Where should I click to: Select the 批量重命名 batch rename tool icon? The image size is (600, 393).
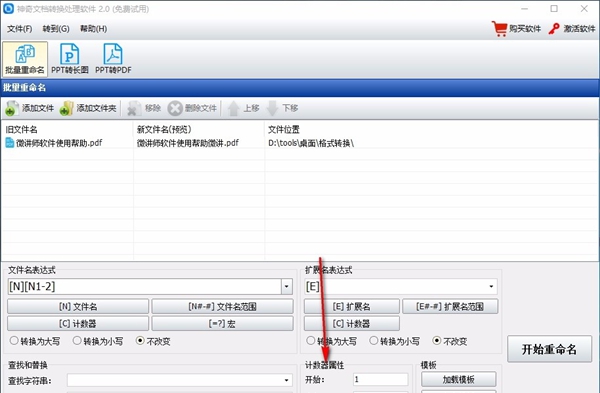click(25, 54)
